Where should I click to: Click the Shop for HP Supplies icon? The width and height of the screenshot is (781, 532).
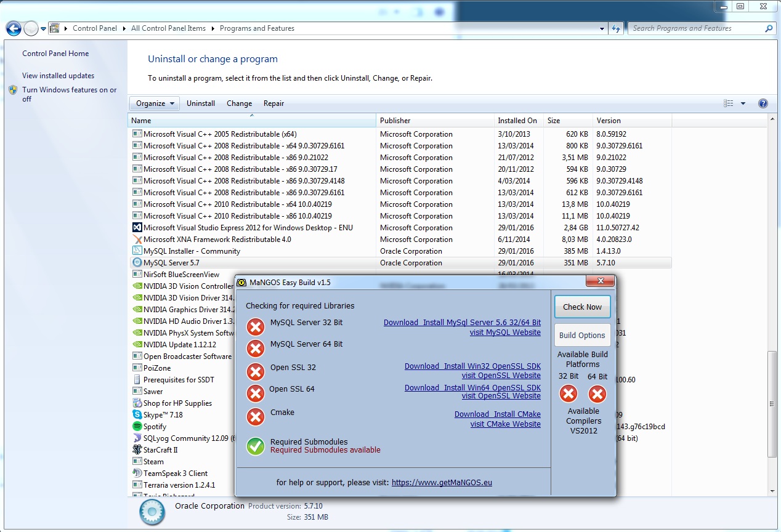tap(137, 403)
